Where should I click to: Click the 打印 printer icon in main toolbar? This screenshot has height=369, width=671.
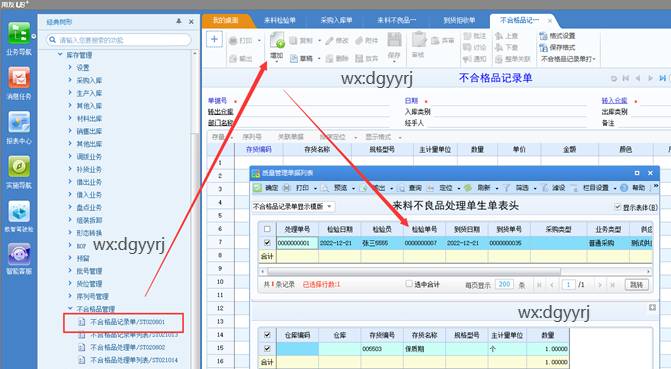tap(233, 41)
